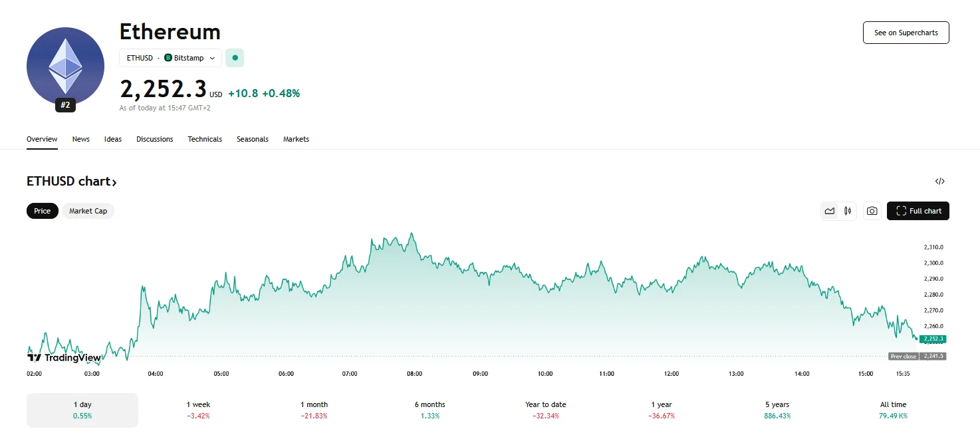Open the embed code icon
Screen dimensions: 980x441
pyautogui.click(x=939, y=181)
